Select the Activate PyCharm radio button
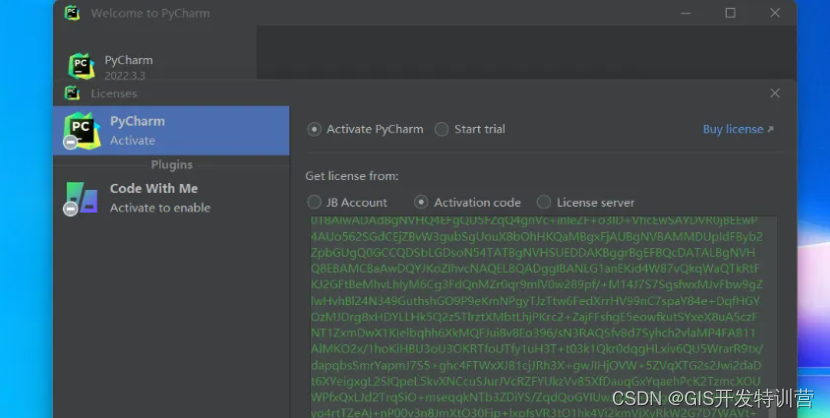Screen dimensions: 830x418 pos(314,129)
